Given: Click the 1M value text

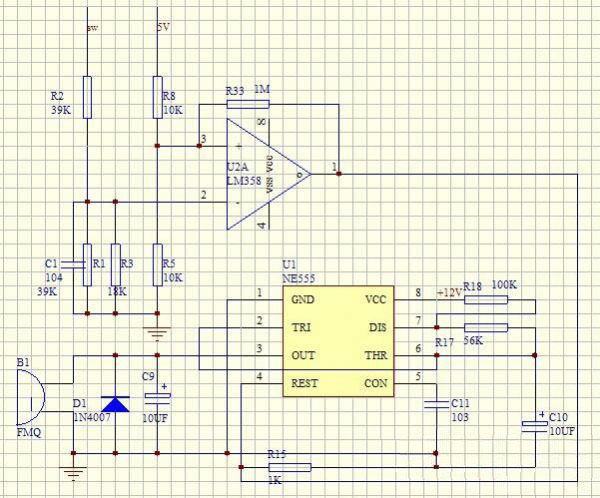Looking at the screenshot, I should click(x=262, y=89).
